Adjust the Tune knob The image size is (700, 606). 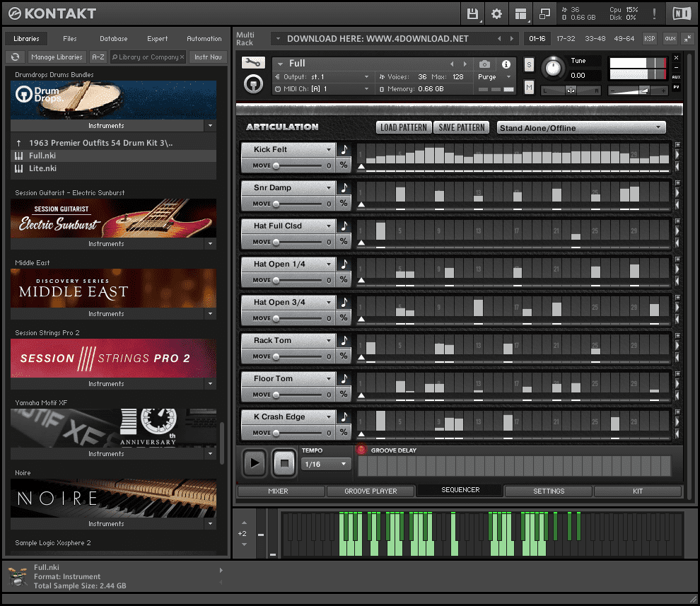pyautogui.click(x=553, y=69)
